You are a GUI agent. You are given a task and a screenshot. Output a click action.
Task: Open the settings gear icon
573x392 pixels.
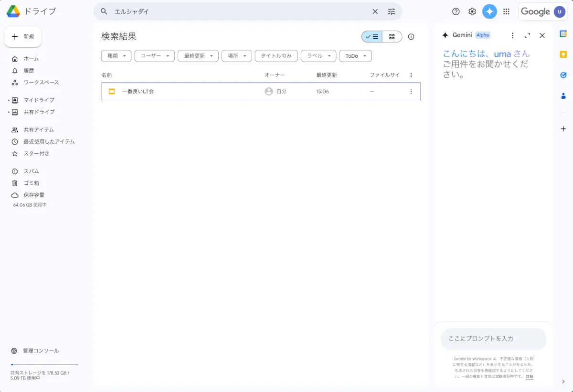coord(472,11)
